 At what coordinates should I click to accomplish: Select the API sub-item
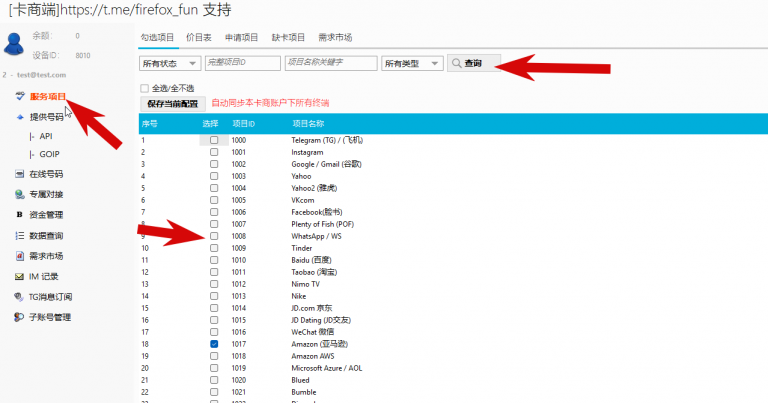point(46,136)
